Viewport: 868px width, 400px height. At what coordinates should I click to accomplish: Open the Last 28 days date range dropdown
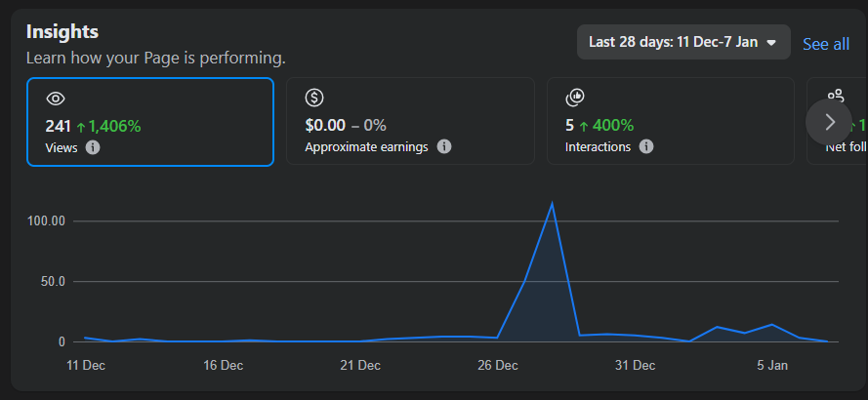682,43
